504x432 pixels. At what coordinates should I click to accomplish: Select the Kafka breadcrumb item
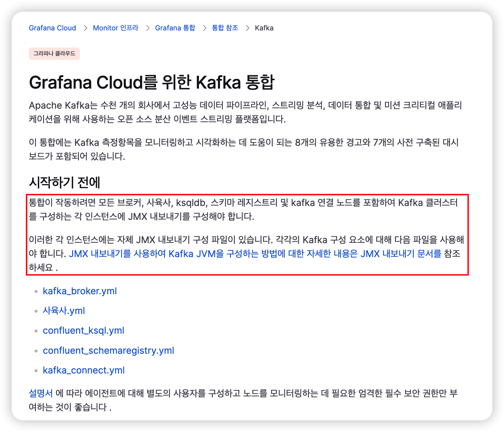tap(264, 28)
